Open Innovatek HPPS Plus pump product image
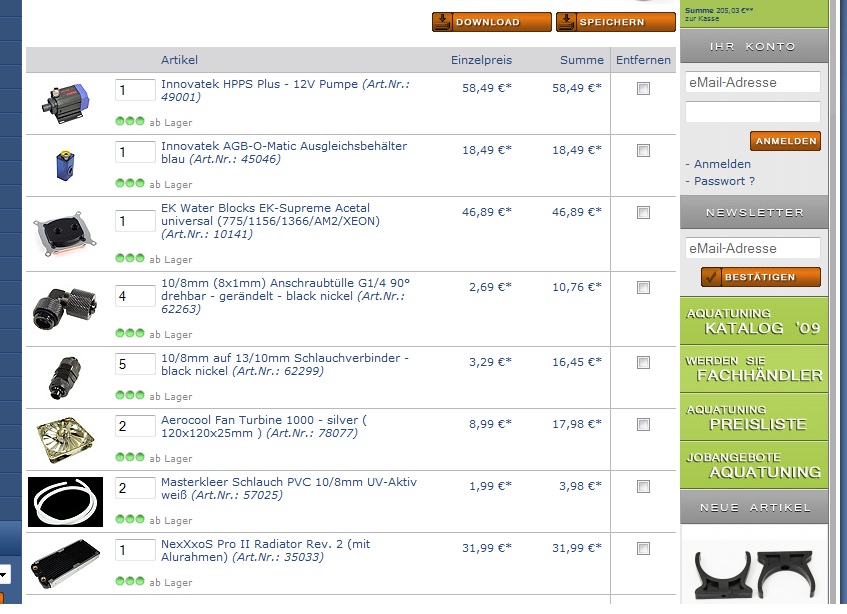Screen dimensions: 847x614 click(x=65, y=103)
